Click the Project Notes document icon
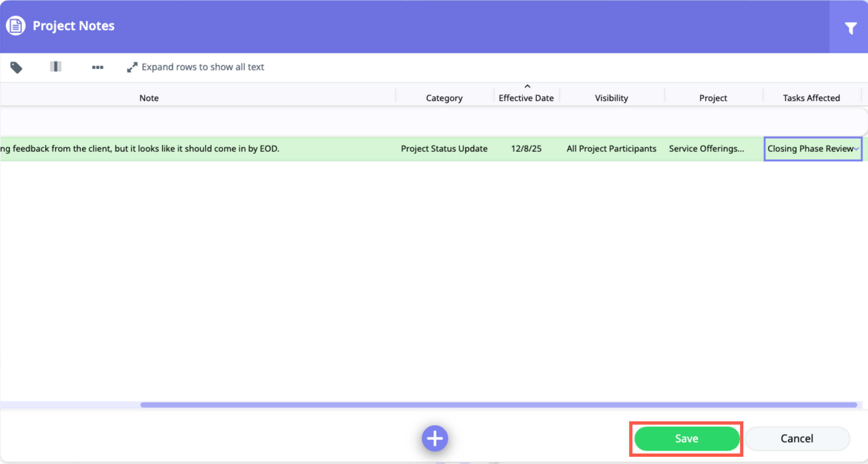The height and width of the screenshot is (464, 868). (16, 26)
